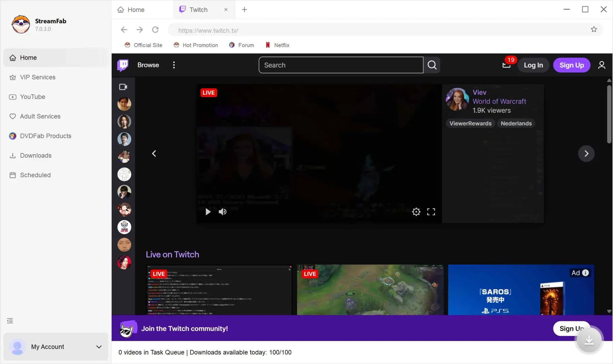Select the Nederlands tag
This screenshot has width=613, height=364.
pyautogui.click(x=516, y=123)
